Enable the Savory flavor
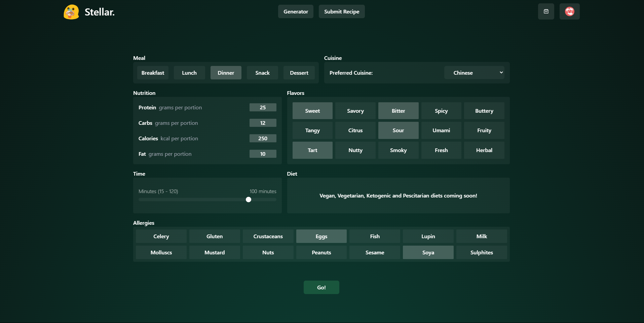This screenshot has height=323, width=644. (355, 111)
